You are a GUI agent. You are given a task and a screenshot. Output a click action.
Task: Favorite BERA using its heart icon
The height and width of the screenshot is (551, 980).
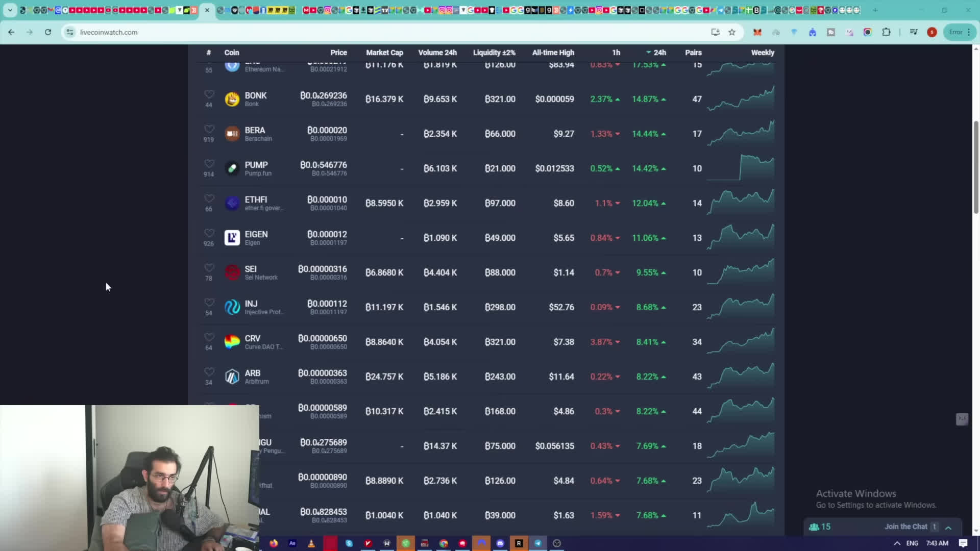click(209, 129)
